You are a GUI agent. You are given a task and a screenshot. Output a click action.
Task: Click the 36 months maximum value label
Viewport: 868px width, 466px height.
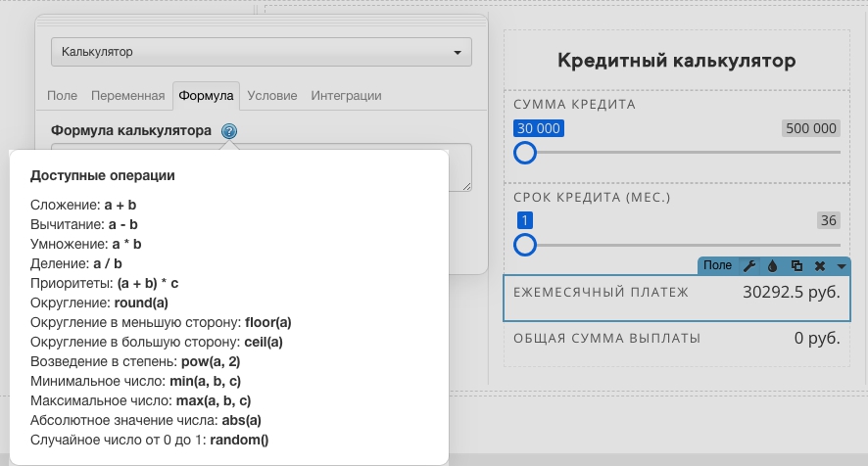click(x=829, y=220)
